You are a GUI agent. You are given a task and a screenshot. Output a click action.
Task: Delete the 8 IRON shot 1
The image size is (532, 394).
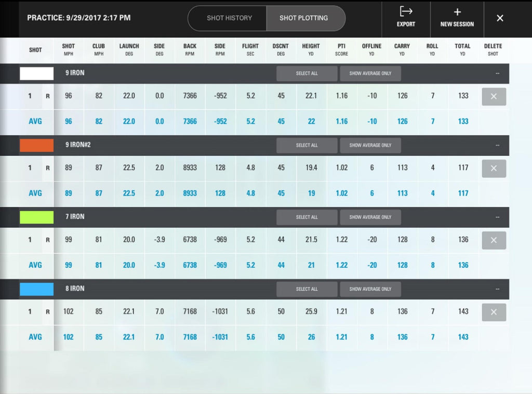(494, 312)
